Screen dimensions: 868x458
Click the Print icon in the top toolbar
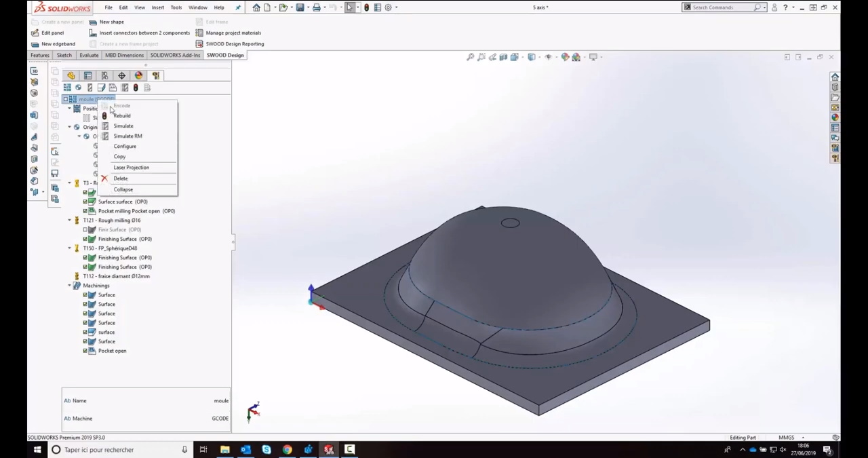pos(316,7)
